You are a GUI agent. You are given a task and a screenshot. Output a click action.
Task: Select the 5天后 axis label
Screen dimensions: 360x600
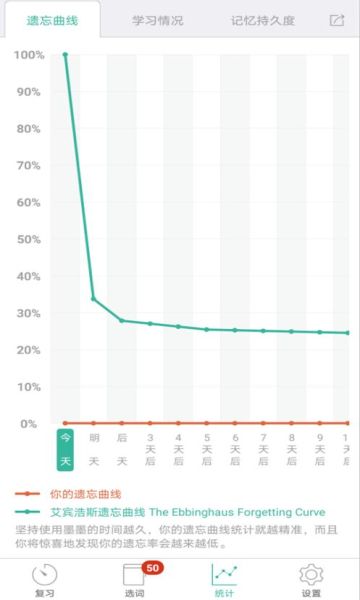pos(207,450)
